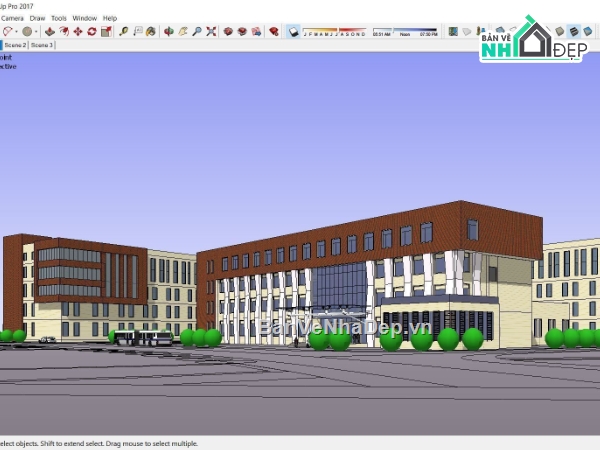Image resolution: width=600 pixels, height=450 pixels.
Task: Open the Help menu
Action: [x=110, y=18]
